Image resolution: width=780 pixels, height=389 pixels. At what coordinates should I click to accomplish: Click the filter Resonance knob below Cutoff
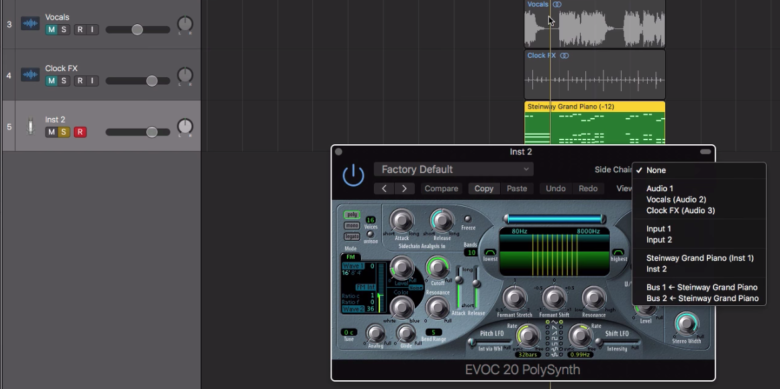[x=438, y=307]
